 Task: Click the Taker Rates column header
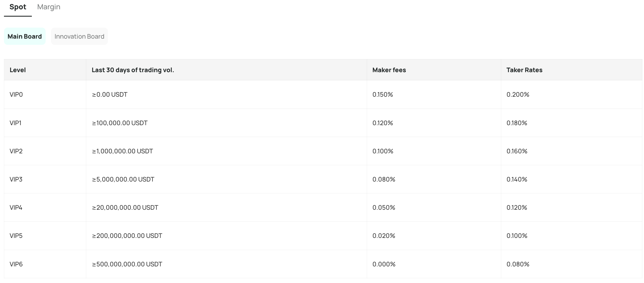coord(524,70)
